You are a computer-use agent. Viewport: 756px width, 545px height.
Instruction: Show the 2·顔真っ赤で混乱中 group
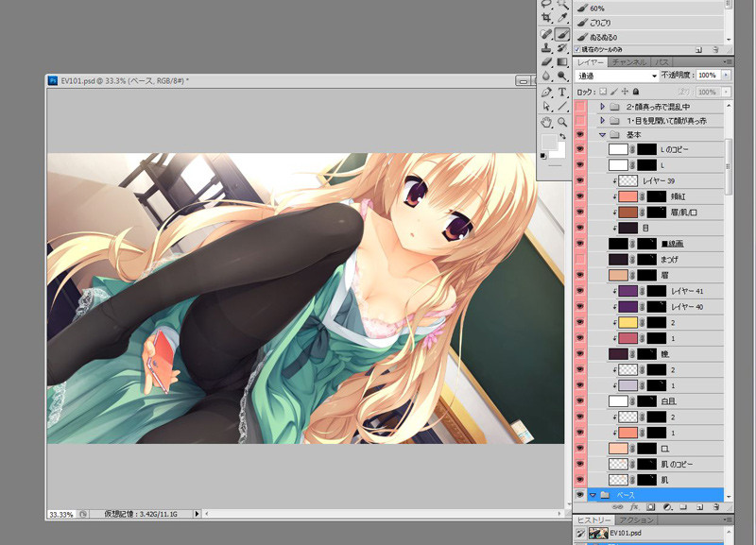(580, 107)
